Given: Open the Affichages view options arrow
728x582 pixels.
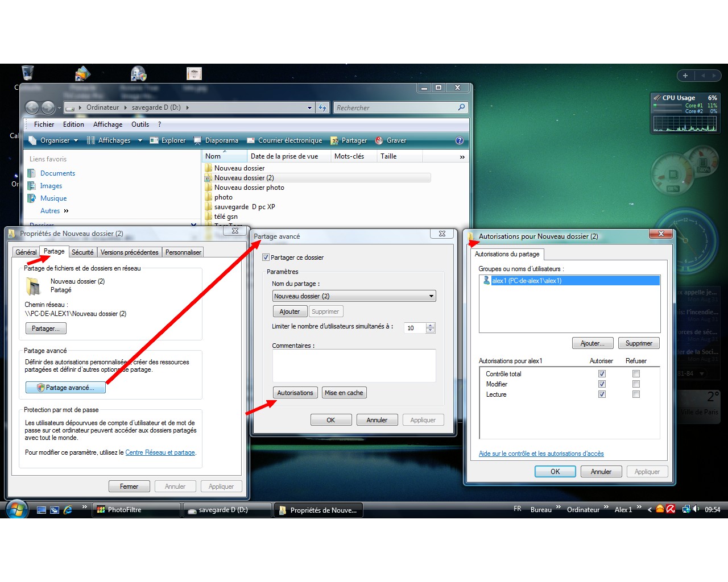Looking at the screenshot, I should click(140, 140).
